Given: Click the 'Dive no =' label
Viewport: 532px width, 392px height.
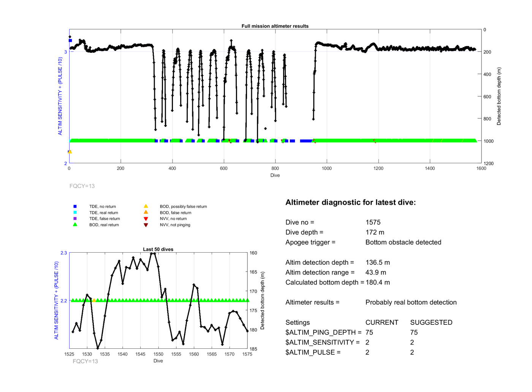Looking at the screenshot, I should tap(300, 223).
